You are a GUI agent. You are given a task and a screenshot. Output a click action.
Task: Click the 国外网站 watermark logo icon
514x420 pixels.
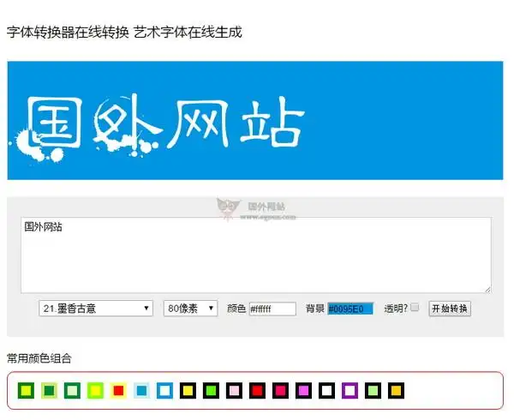pos(228,208)
